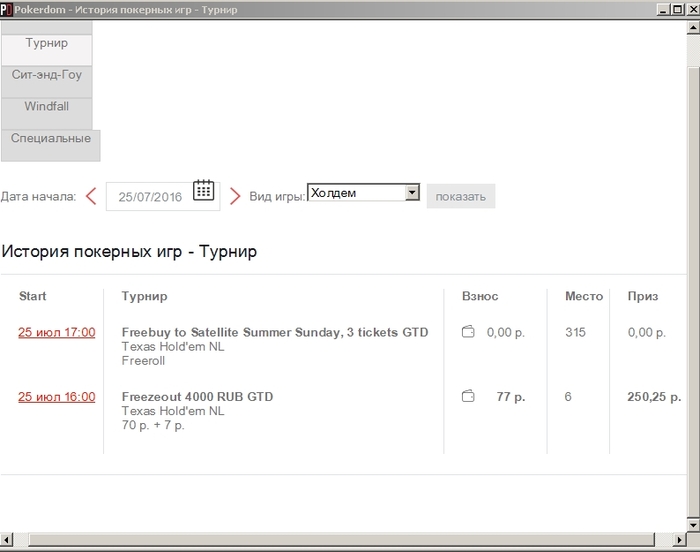Switch to the Сит-энд-Гоу tab

pyautogui.click(x=46, y=82)
